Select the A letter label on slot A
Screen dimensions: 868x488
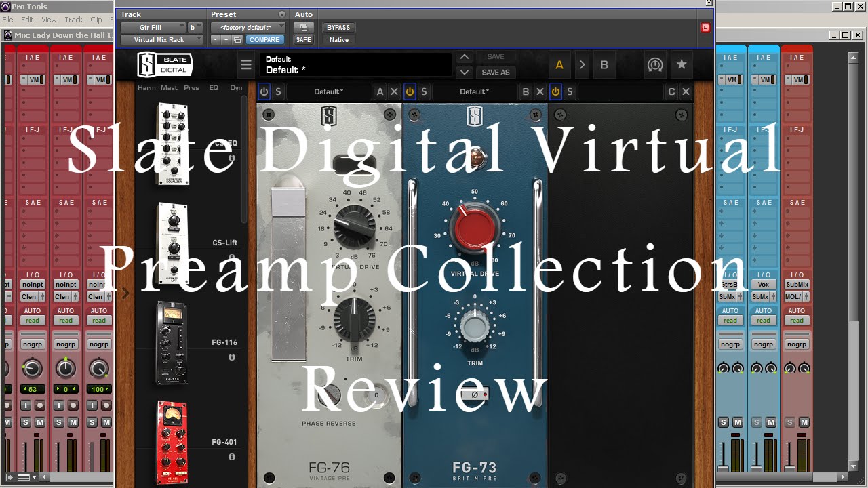(380, 91)
